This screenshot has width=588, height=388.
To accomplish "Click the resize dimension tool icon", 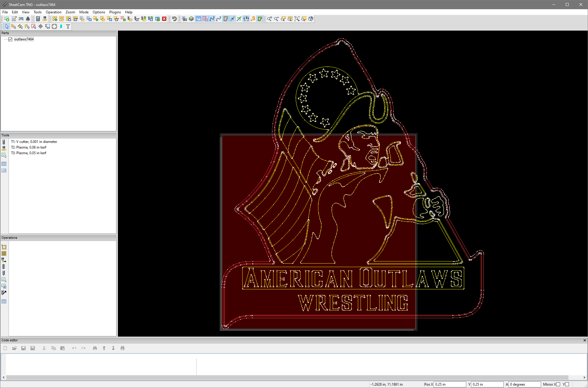I will point(48,26).
